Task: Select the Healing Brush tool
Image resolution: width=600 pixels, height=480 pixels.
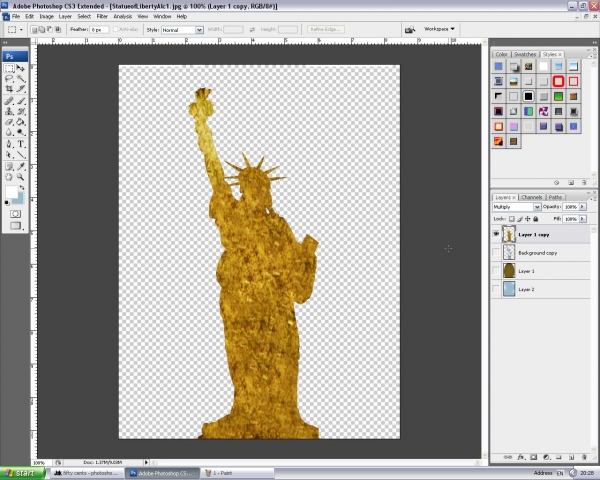Action: pos(10,101)
